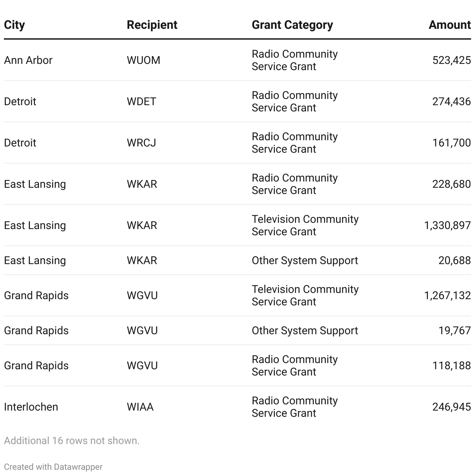Select the Grant Category column header

coord(292,25)
